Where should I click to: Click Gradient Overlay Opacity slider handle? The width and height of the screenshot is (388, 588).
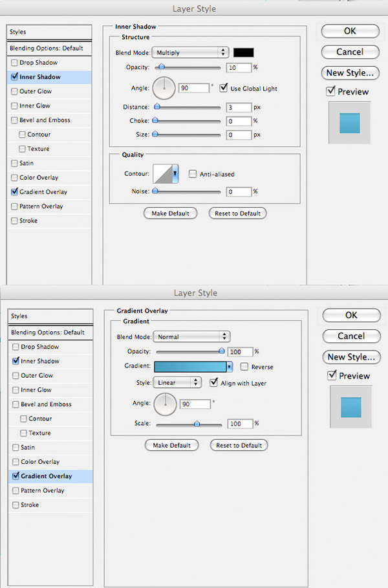coord(222,351)
